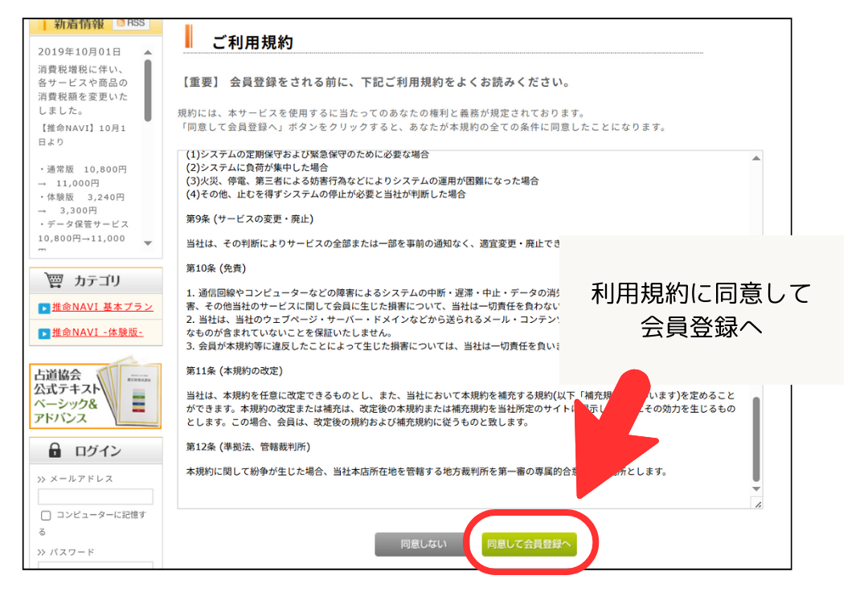
Task: Click the terms box scroll-up arrow
Action: tap(755, 158)
